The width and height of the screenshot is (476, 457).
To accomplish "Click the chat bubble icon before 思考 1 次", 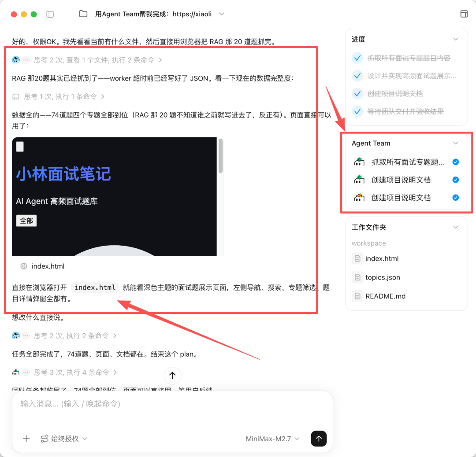I will [16, 97].
